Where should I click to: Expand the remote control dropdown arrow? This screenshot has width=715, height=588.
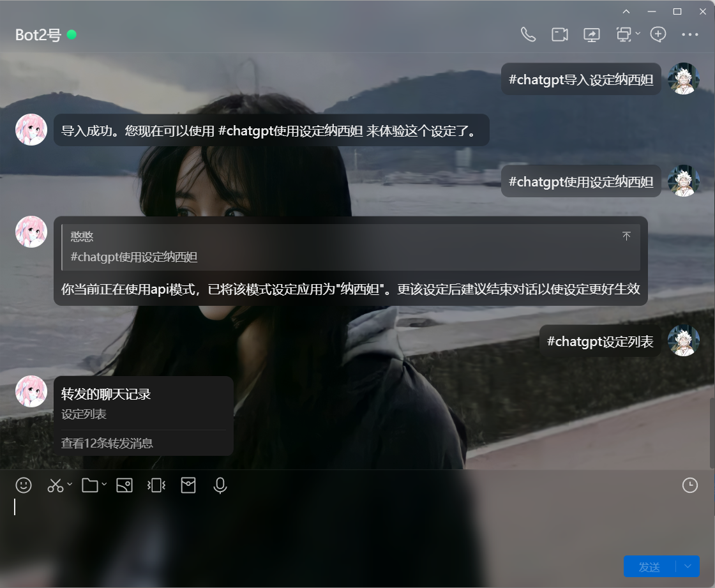click(x=638, y=33)
